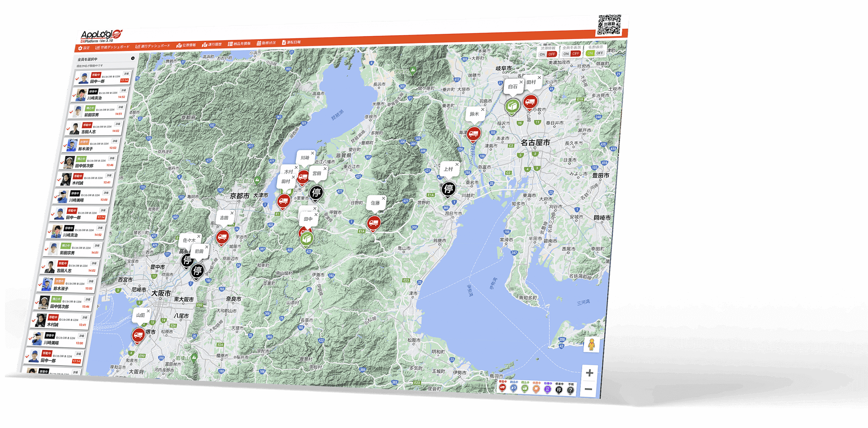Click the black 停 marker under 上村
Viewport: 868px width, 428px height.
point(448,190)
